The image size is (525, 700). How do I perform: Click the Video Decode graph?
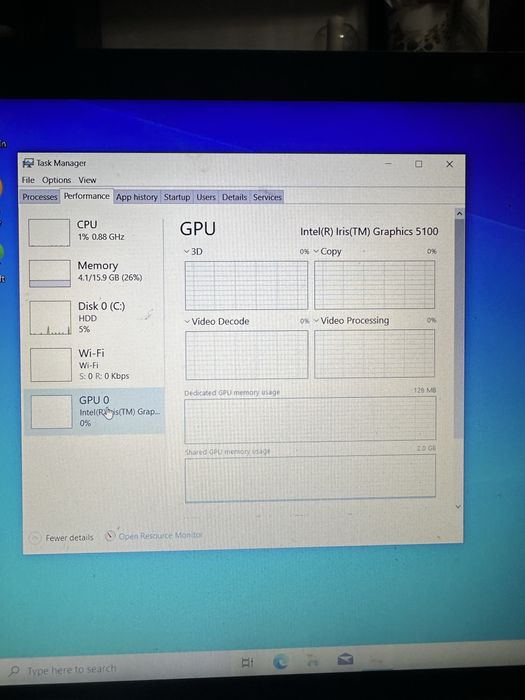tap(247, 355)
